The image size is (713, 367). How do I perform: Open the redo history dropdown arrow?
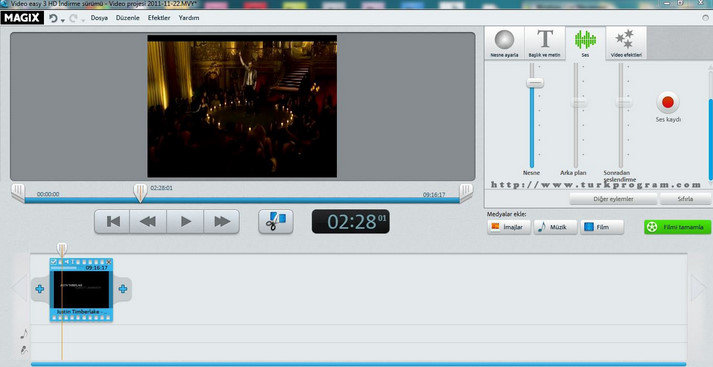tap(83, 20)
